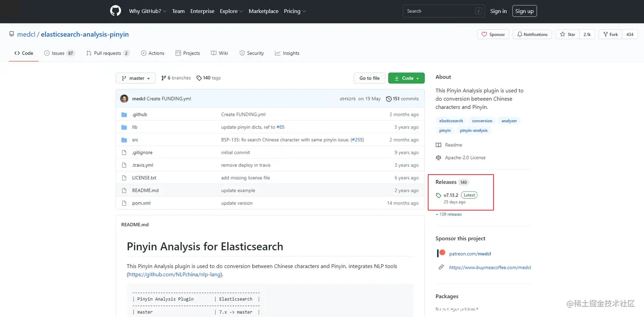View the 151 commits history

402,99
